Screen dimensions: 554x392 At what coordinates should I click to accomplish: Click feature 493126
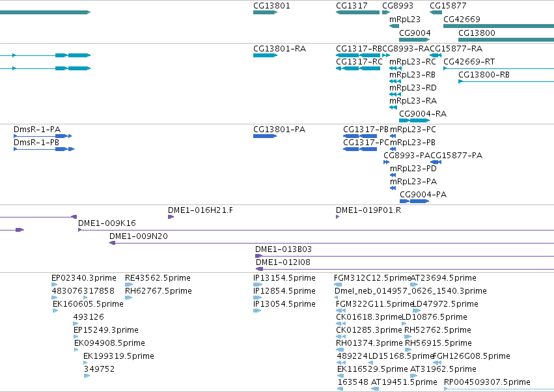pos(76,324)
